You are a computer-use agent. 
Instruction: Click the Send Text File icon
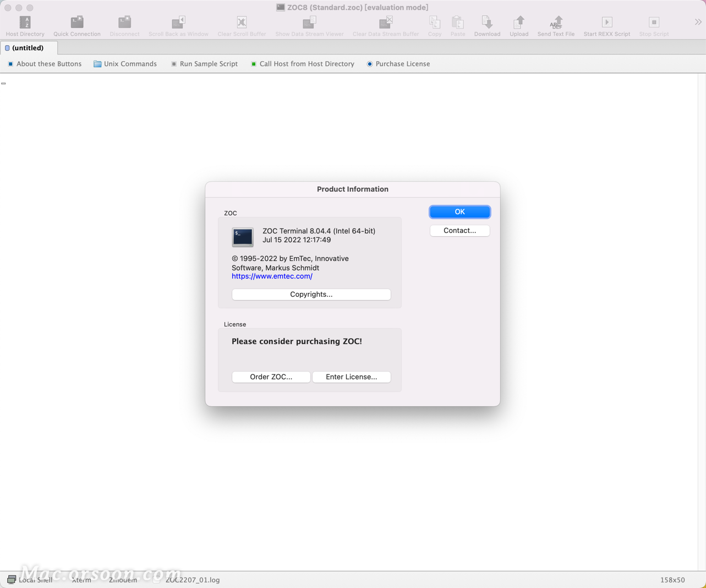pyautogui.click(x=556, y=22)
